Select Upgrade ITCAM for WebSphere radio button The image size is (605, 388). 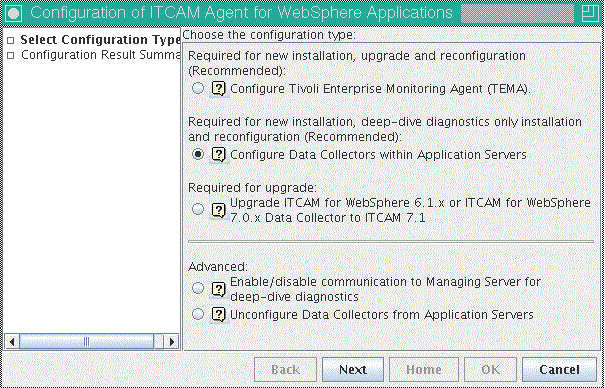(x=198, y=209)
